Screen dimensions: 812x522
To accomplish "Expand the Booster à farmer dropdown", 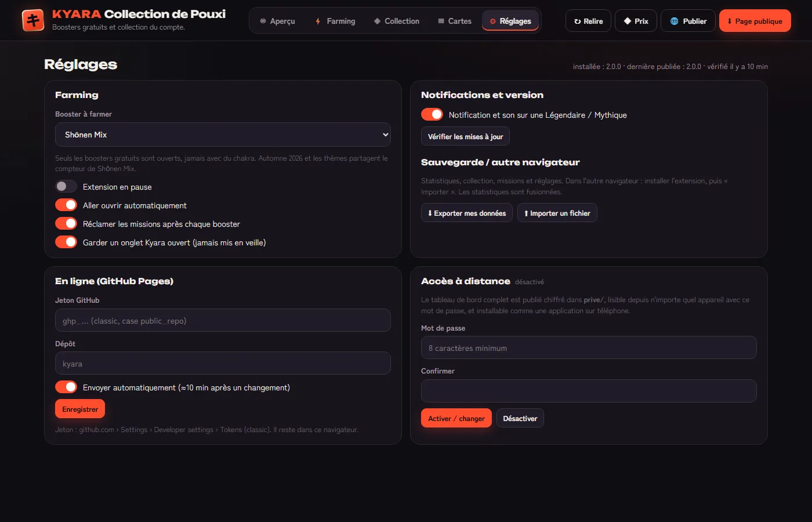I will [223, 135].
